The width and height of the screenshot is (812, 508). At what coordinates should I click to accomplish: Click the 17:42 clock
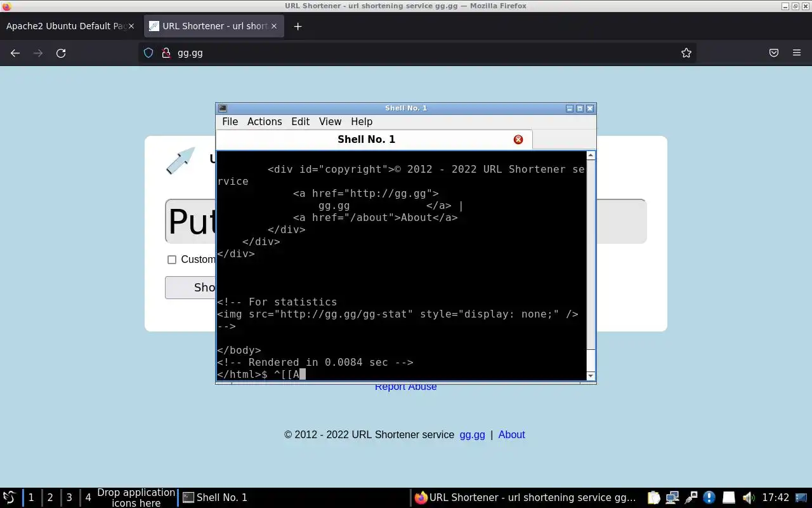[x=775, y=498]
